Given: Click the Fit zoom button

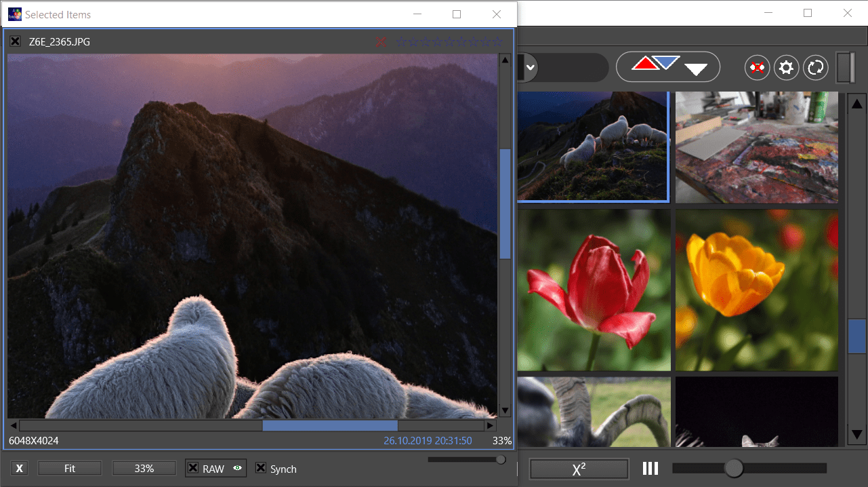Looking at the screenshot, I should (70, 469).
